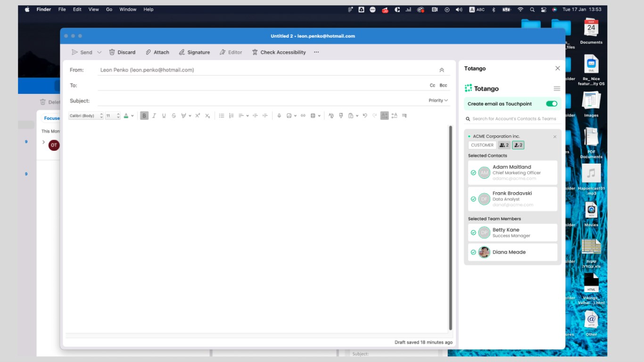644x362 pixels.
Task: Collapse the message header fields chevron
Action: click(442, 70)
